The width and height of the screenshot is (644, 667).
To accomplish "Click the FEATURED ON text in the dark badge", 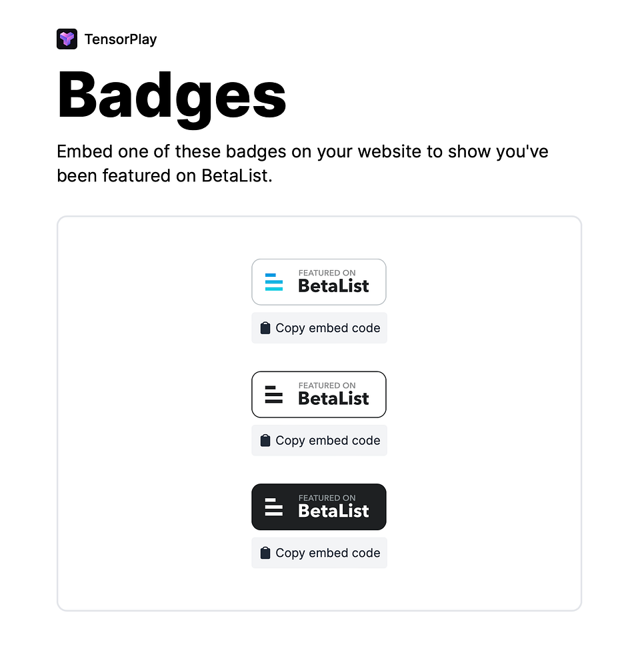I will [x=327, y=498].
